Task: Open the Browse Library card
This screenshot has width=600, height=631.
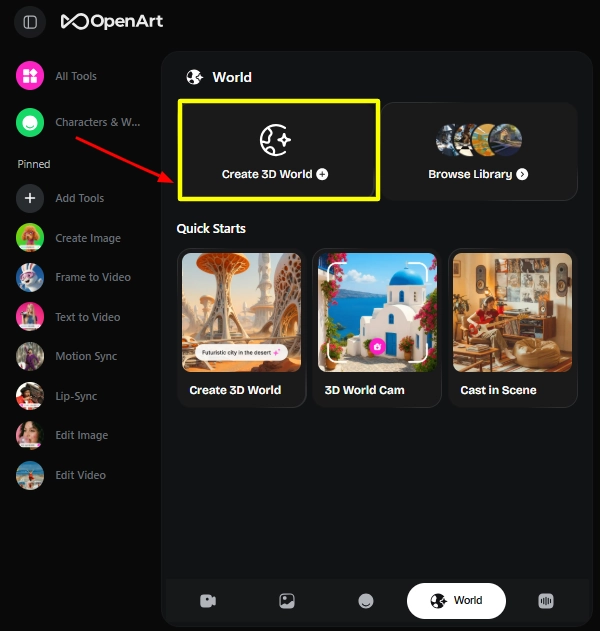Action: point(479,151)
